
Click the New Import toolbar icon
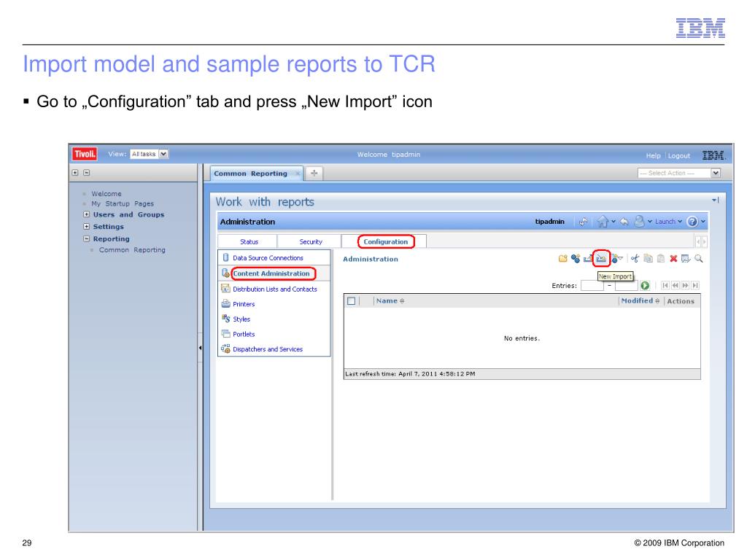click(601, 259)
